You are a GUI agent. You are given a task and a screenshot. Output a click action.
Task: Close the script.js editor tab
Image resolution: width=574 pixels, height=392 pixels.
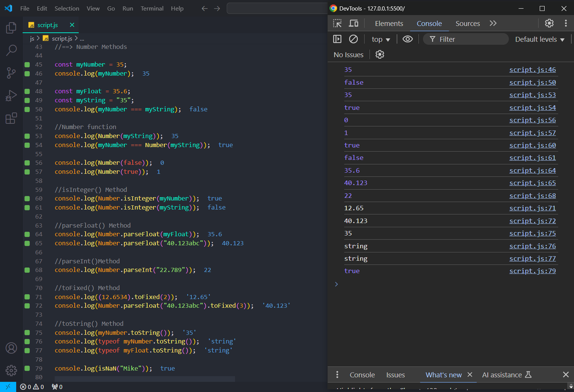click(x=72, y=25)
